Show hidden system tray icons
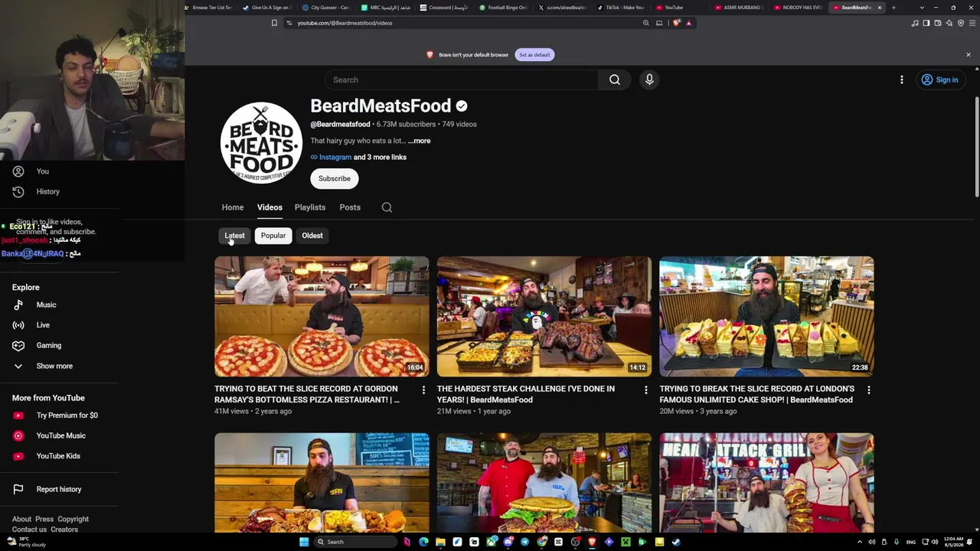Screen dimensions: 980x551 [x=859, y=542]
